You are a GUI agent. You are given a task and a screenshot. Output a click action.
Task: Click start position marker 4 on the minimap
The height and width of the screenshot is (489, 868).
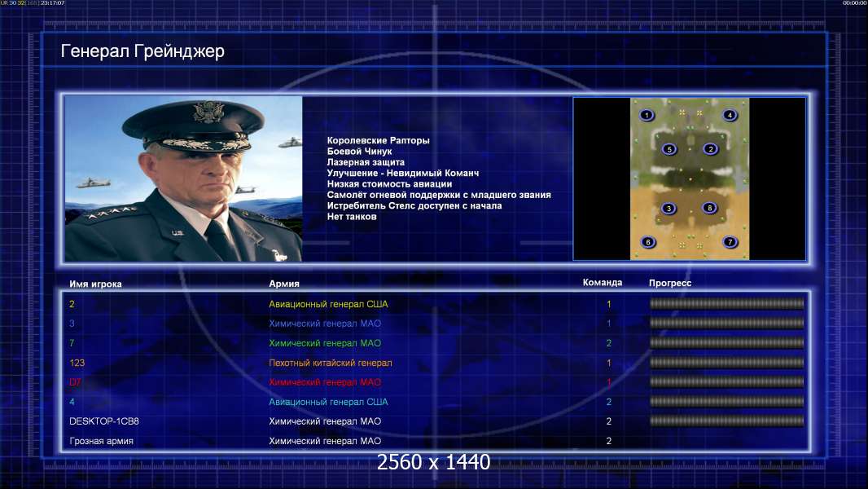730,115
